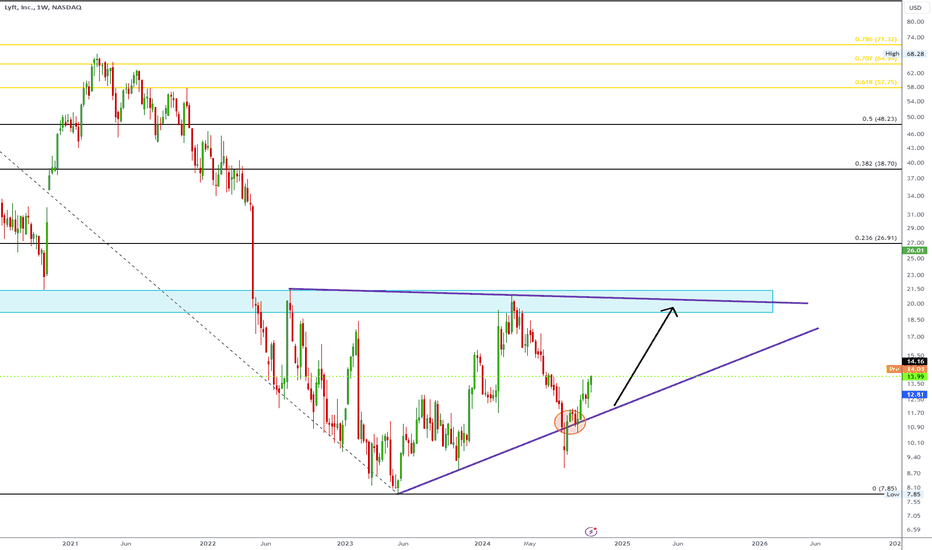
Task: Click the 34.00 price axis label
Action: point(915,196)
